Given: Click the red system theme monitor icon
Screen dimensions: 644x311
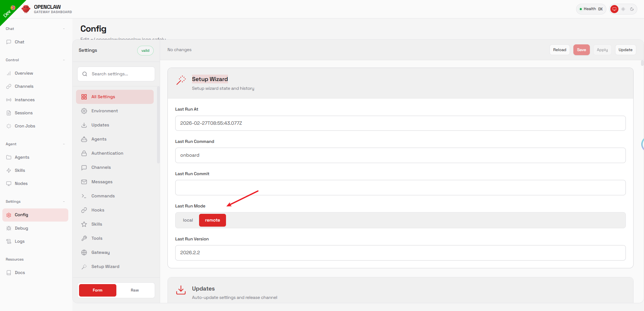Looking at the screenshot, I should click(x=614, y=9).
